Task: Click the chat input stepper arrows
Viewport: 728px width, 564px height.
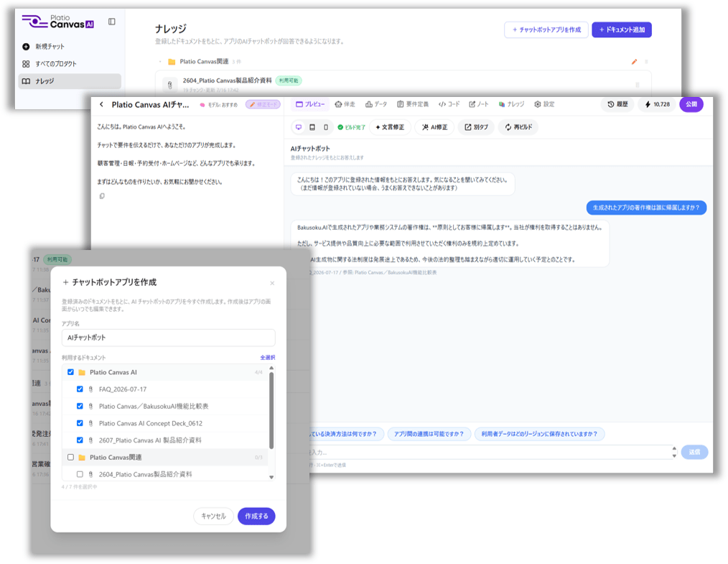Action: click(674, 452)
